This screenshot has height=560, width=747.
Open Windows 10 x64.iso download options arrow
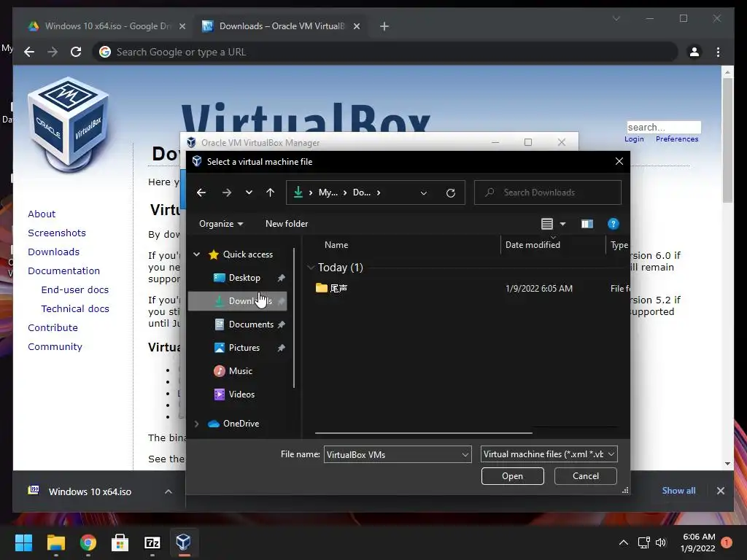pos(169,491)
